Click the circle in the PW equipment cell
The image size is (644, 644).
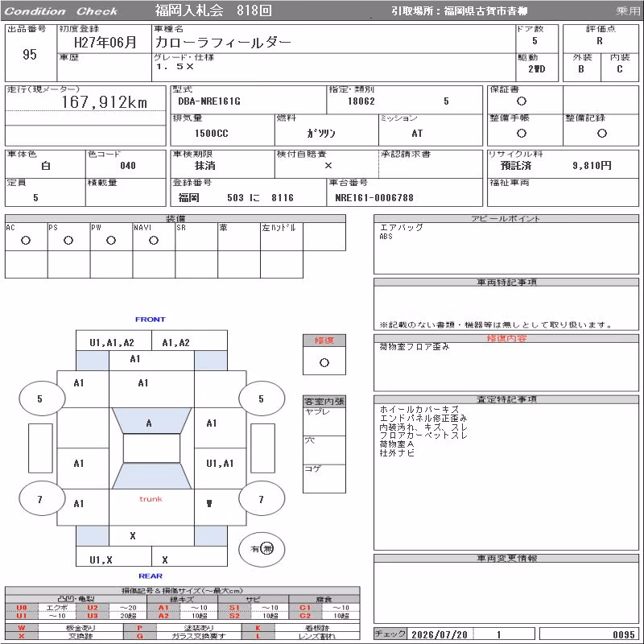tap(111, 240)
